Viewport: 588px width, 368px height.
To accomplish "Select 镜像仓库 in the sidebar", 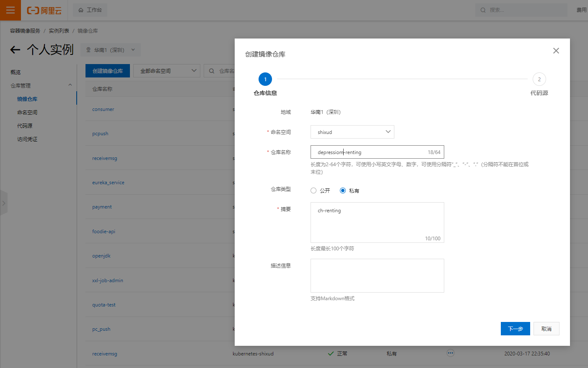I will click(27, 99).
